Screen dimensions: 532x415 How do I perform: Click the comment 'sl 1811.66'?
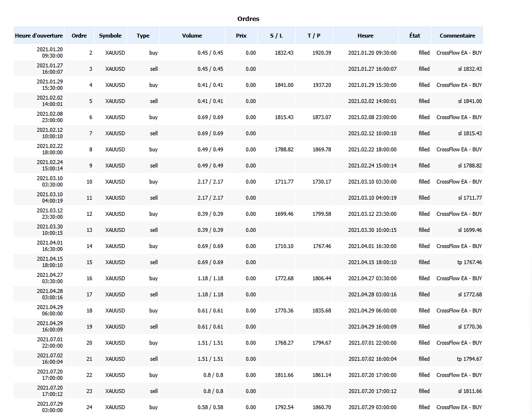[x=470, y=391]
